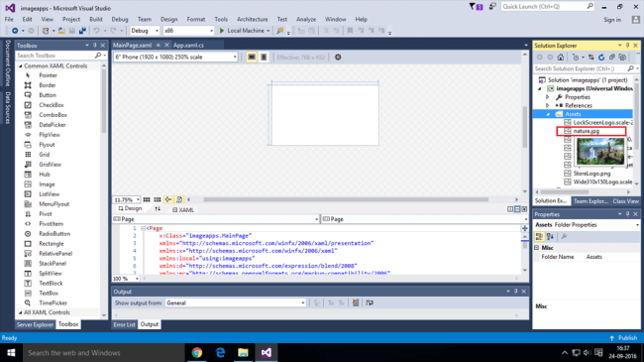Click property pages wrench icon
Screen dimensions: 644x362
point(564,236)
